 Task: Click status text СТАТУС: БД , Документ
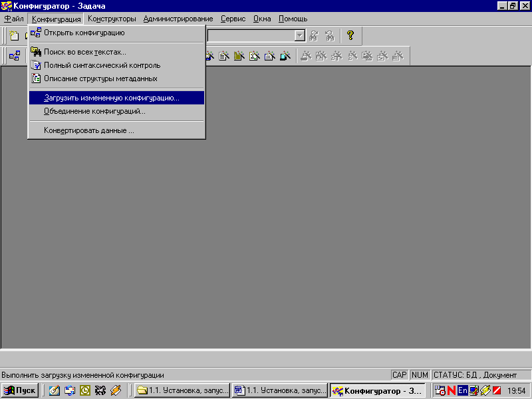pos(475,375)
